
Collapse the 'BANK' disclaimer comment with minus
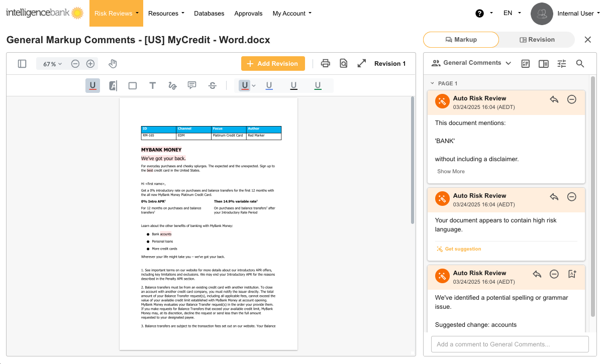(x=571, y=99)
